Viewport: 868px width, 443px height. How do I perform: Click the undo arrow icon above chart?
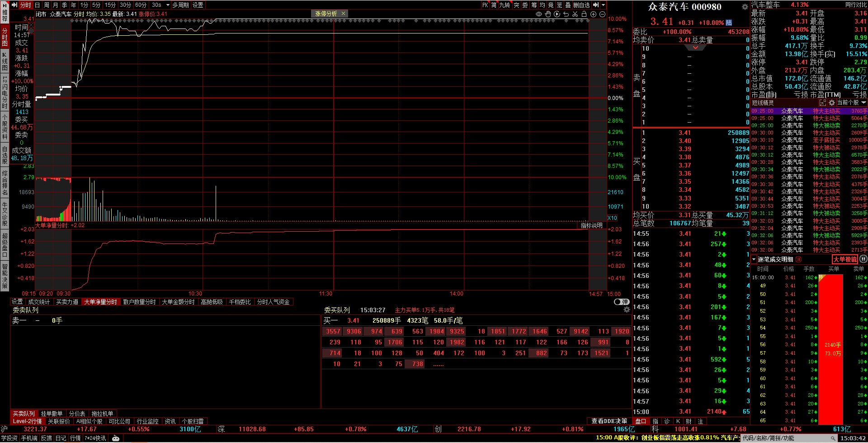566,14
